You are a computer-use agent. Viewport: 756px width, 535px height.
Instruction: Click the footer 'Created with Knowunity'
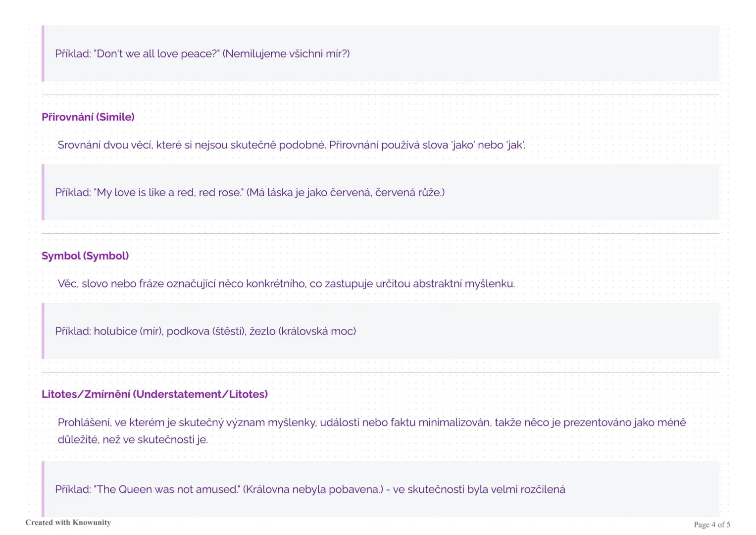(x=68, y=522)
